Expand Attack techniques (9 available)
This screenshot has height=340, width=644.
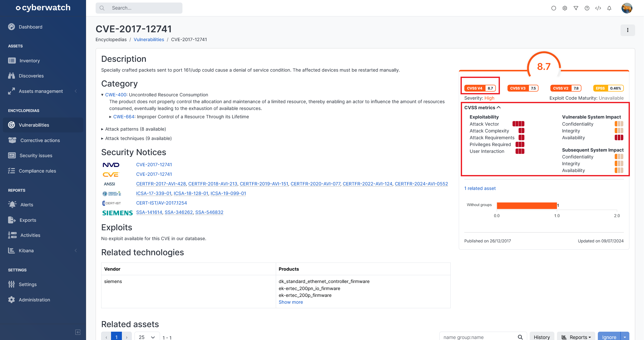point(136,138)
